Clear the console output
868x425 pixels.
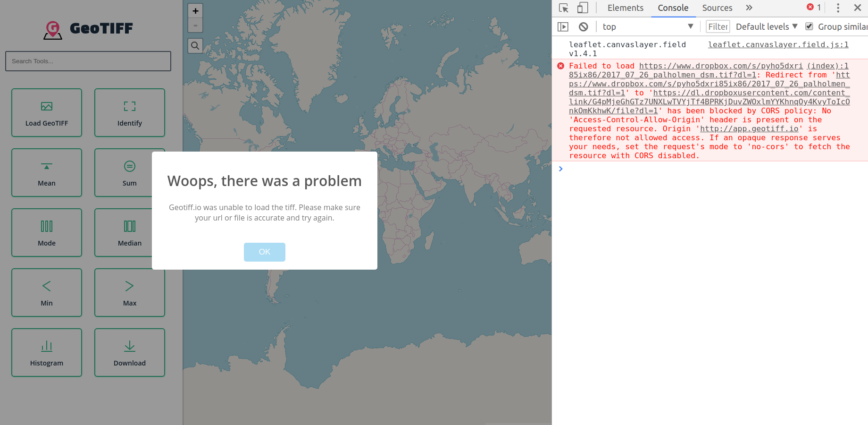coord(584,27)
